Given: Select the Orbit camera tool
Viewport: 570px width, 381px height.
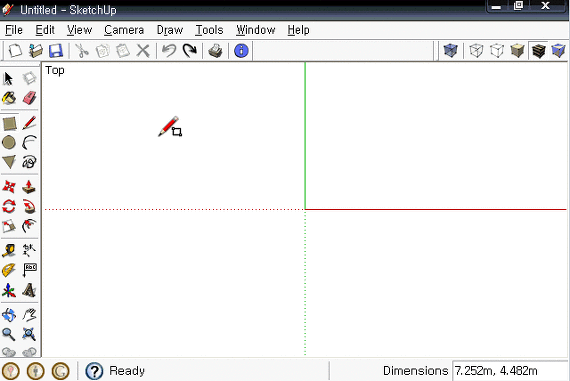Looking at the screenshot, I should tap(9, 315).
